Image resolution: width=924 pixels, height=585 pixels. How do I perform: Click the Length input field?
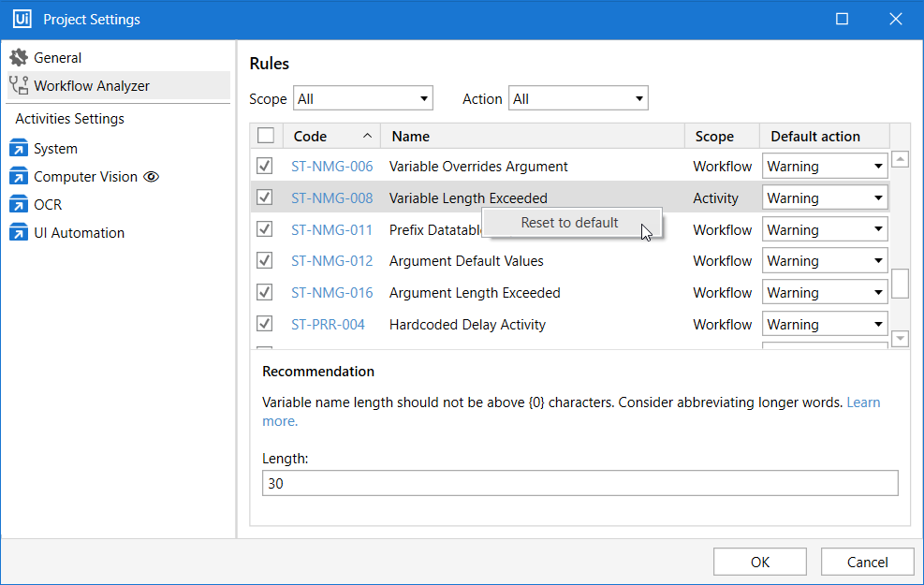(x=579, y=484)
